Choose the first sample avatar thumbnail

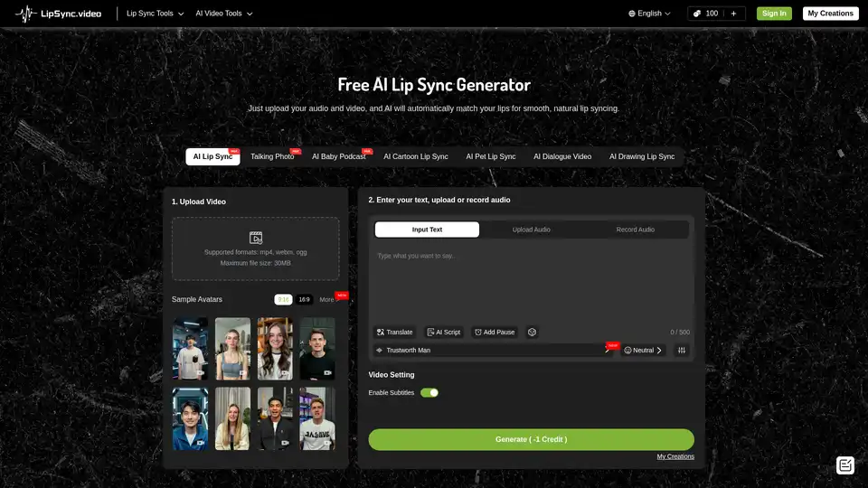(191, 348)
